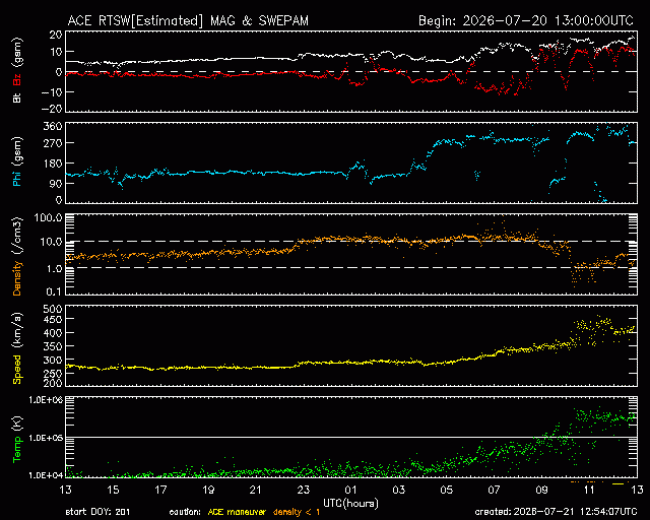Screen dimensions: 650x520
Task: Click the '350' tick on Speed axis
Action: 52,346
